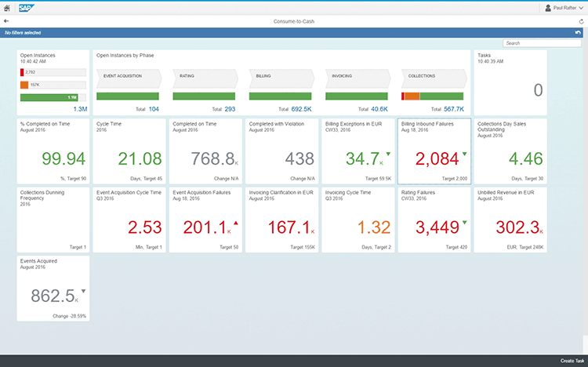
Task: Type in the Search field
Action: pos(538,43)
